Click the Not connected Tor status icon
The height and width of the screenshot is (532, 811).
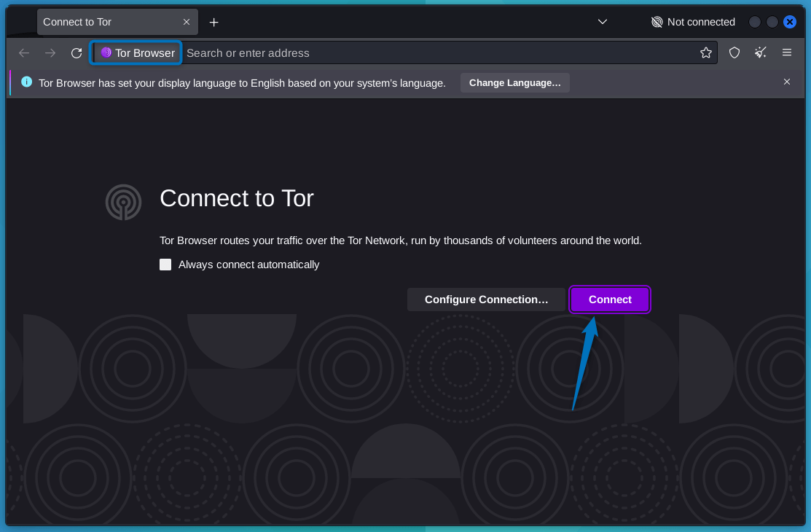pos(655,22)
